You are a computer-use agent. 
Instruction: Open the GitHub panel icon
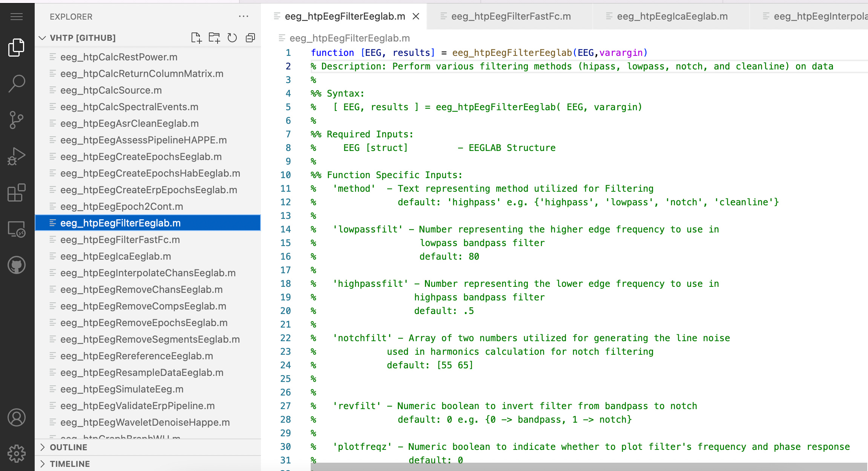pyautogui.click(x=17, y=265)
